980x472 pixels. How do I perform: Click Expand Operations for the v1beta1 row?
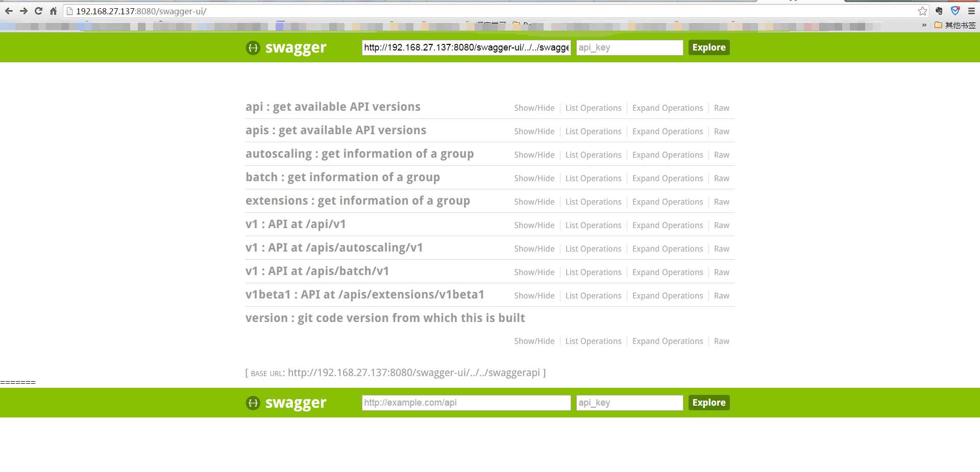[668, 295]
